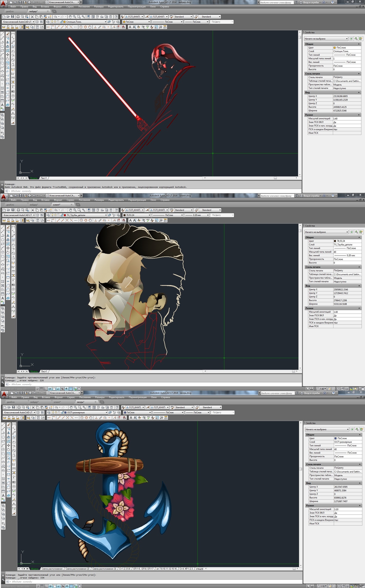The width and height of the screenshot is (365, 588).
Task: Select the Rectangle tool in вейдер.dwg window
Action: (2, 50)
